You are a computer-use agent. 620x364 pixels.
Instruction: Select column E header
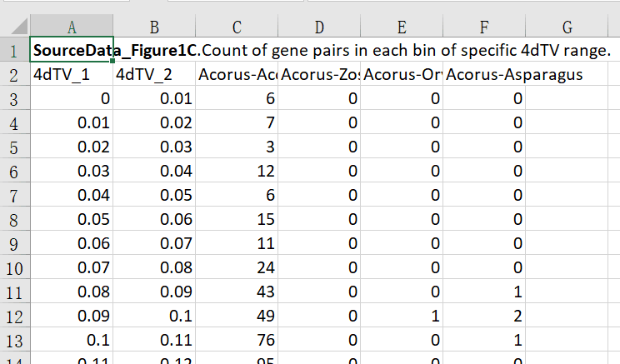pos(402,27)
